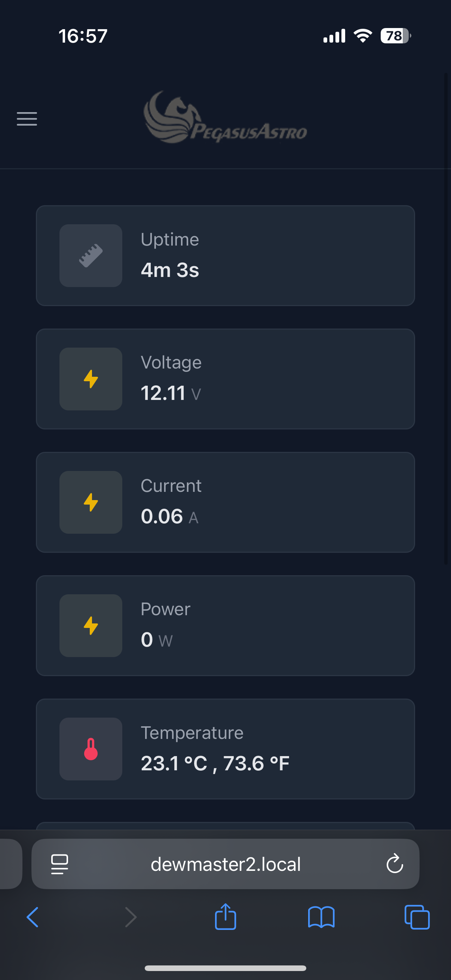Click the Uptime ruler icon
This screenshot has width=451, height=980.
pyautogui.click(x=90, y=256)
